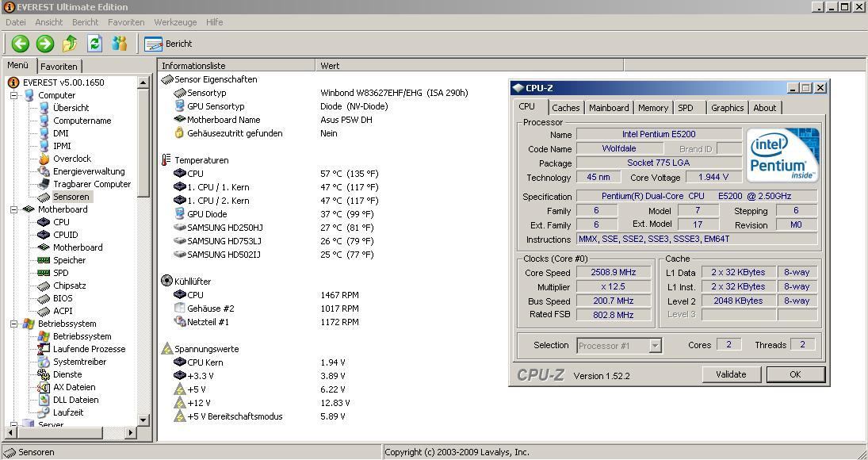Viewport: 868px width, 460px height.
Task: Collapse the Betriebssystem tree branch expander
Action: click(13, 324)
